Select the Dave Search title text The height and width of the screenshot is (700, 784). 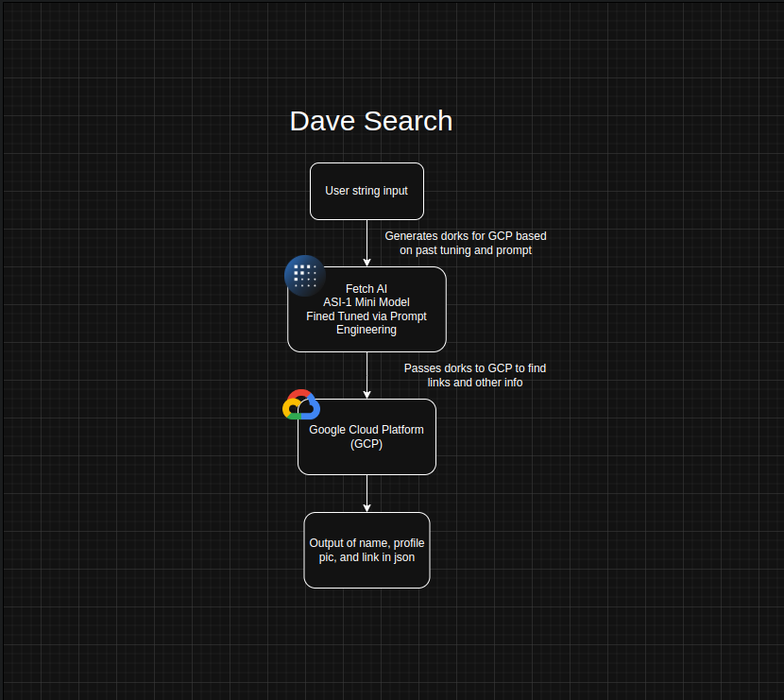tap(371, 121)
